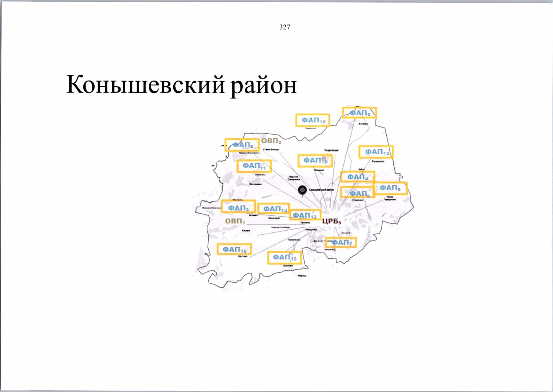This screenshot has width=553, height=392.
Task: Select the ФАП9 box
Action: pos(390,188)
